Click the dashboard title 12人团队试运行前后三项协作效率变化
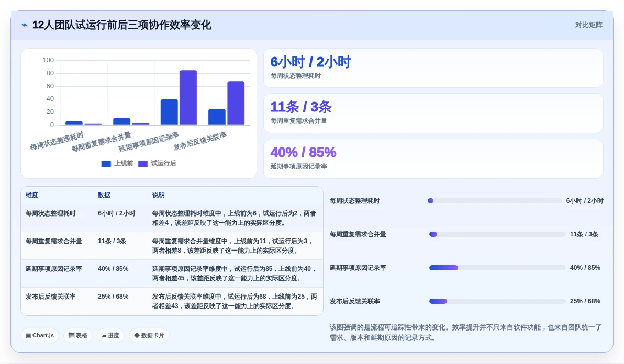 click(122, 25)
